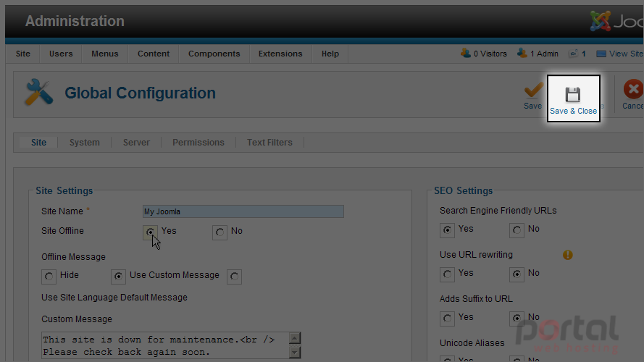Set Adds Suffix to URL to Yes
Image resolution: width=644 pixels, height=362 pixels.
(x=447, y=319)
